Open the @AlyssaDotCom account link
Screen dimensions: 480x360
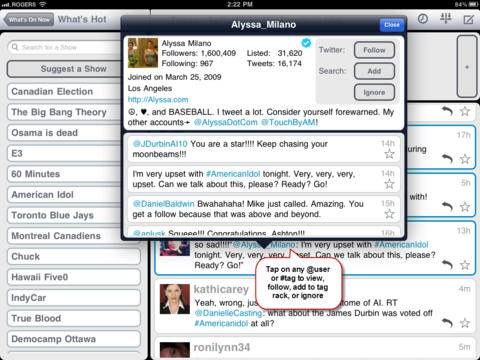coord(226,122)
